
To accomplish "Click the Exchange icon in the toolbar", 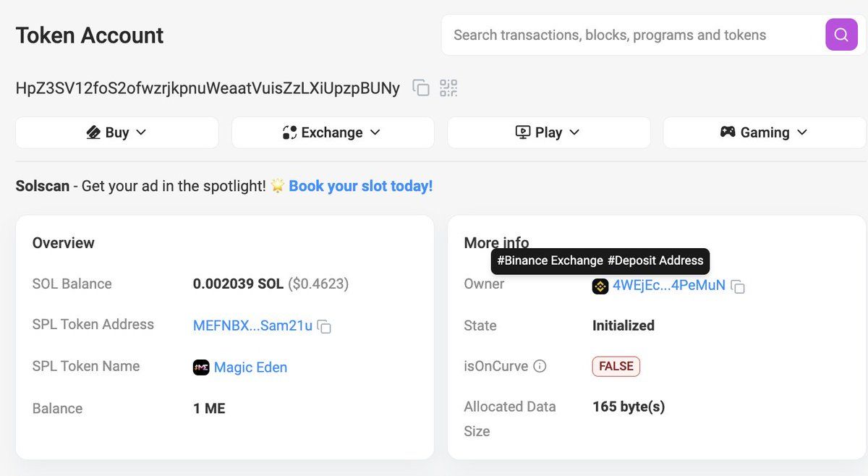I will point(289,132).
